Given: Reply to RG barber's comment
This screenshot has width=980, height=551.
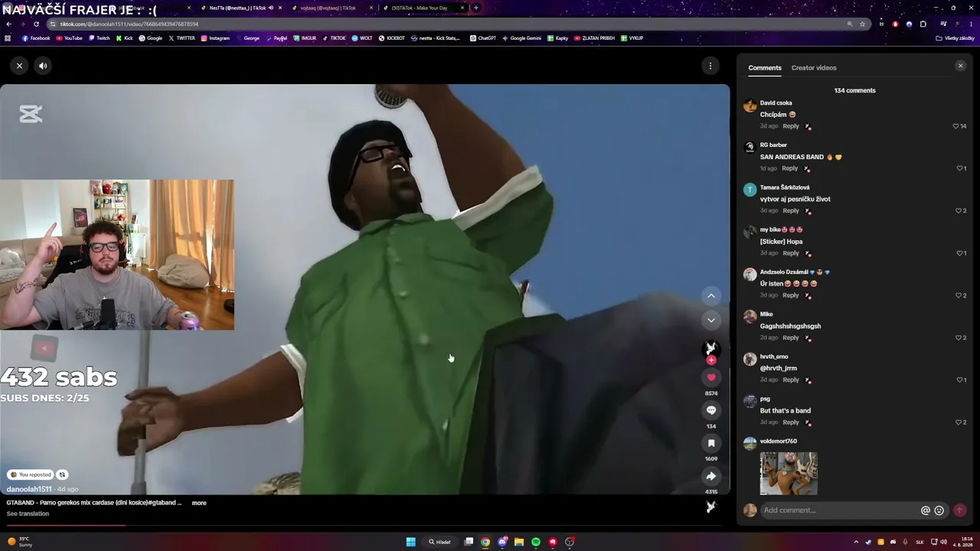Looking at the screenshot, I should point(791,168).
